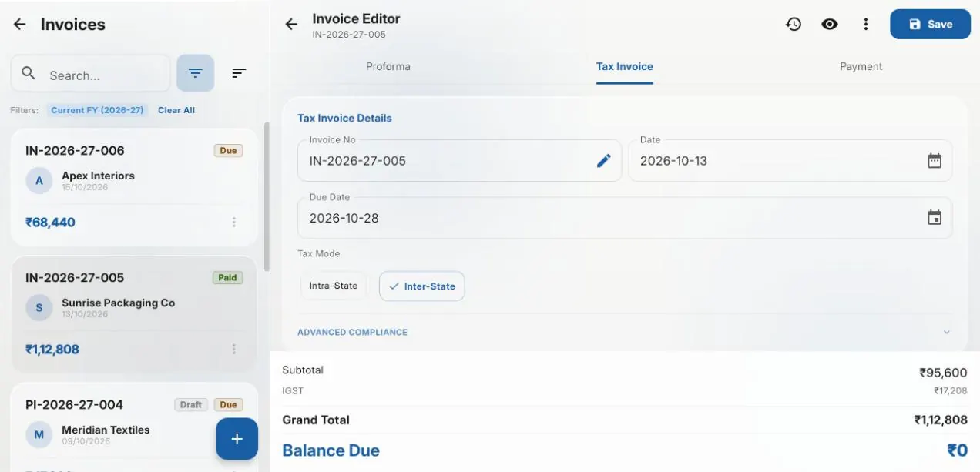This screenshot has width=980, height=472.
Task: Switch to the Proforma tab
Action: point(388,66)
